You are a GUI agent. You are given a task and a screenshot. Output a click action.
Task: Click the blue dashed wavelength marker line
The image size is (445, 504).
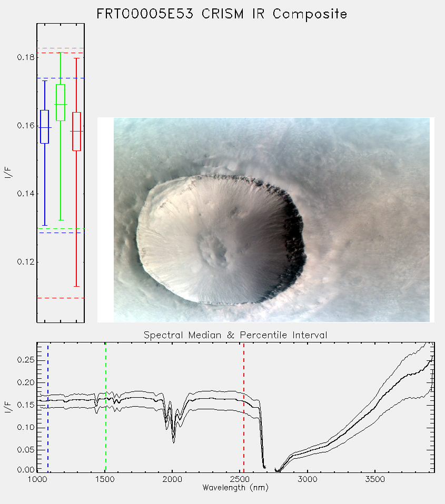tap(48, 407)
